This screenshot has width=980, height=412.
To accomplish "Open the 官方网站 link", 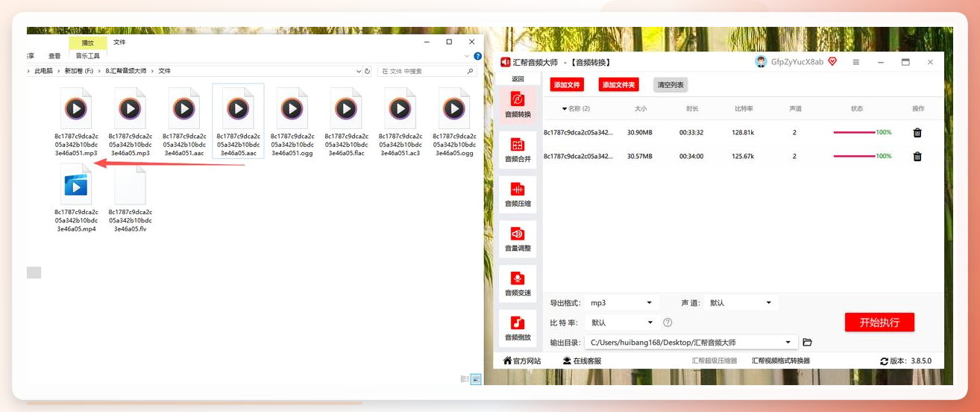I will [x=522, y=361].
